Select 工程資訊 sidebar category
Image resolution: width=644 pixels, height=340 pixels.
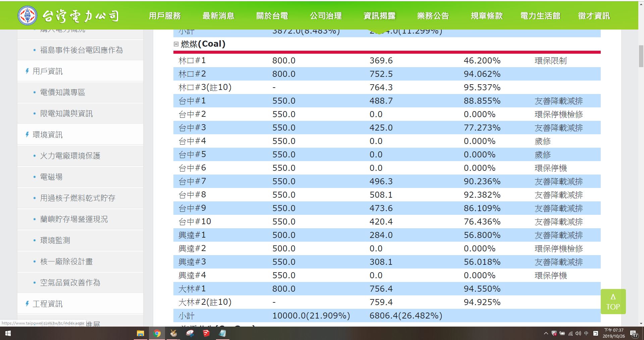pos(47,304)
